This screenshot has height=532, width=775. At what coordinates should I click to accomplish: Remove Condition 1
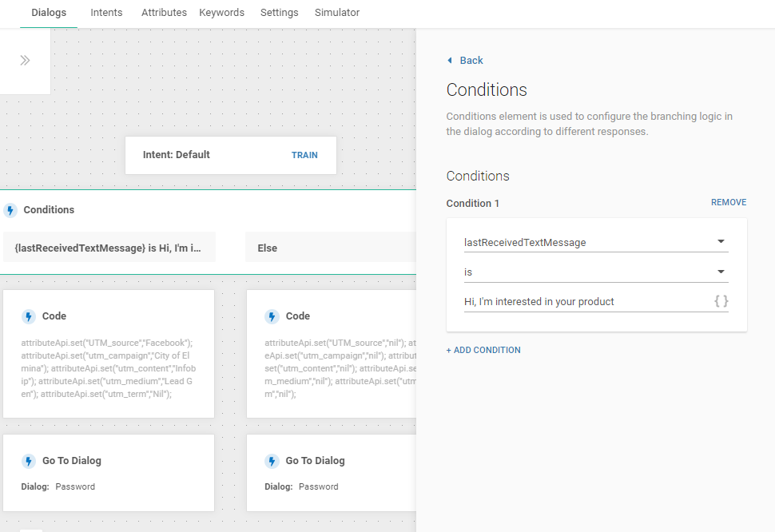(x=729, y=203)
